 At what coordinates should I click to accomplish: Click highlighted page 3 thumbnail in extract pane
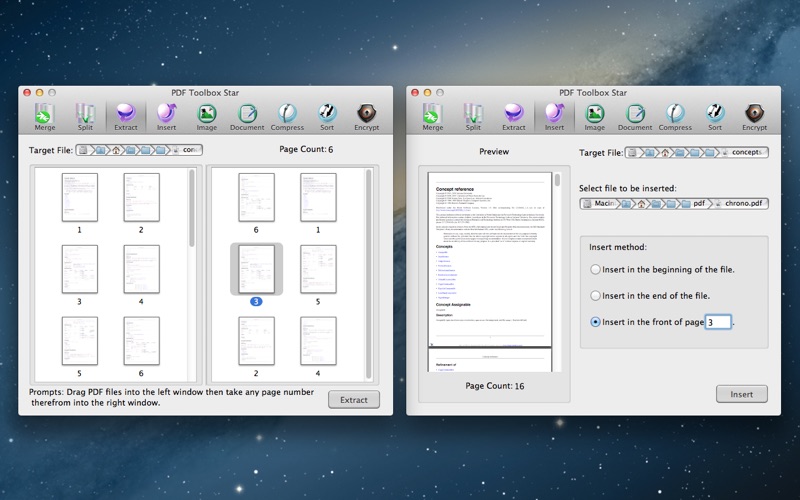tap(256, 269)
